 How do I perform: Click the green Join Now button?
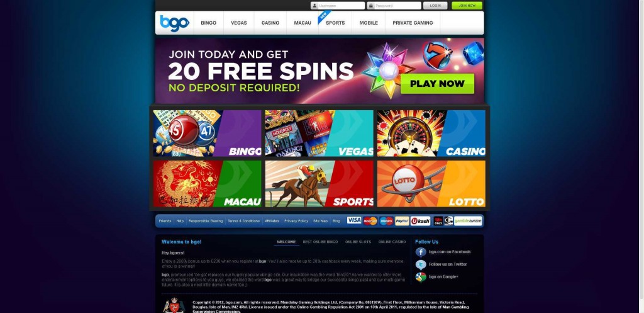467,6
